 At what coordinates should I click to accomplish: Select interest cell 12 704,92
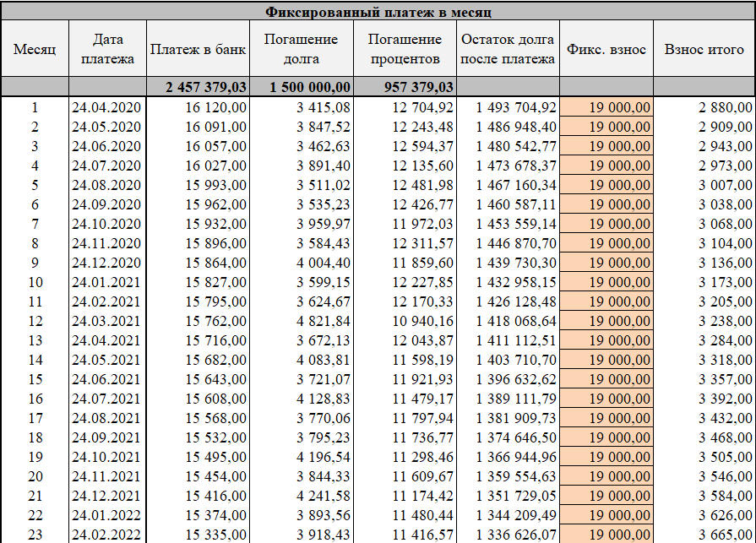pos(405,107)
